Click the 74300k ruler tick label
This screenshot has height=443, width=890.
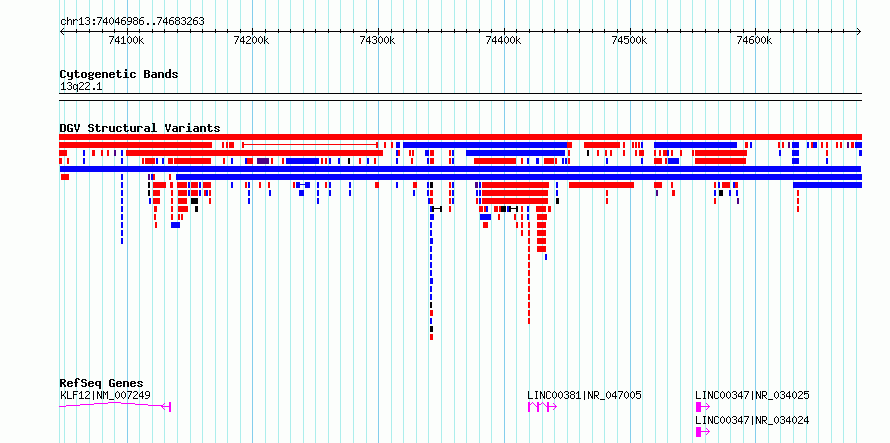(x=378, y=40)
